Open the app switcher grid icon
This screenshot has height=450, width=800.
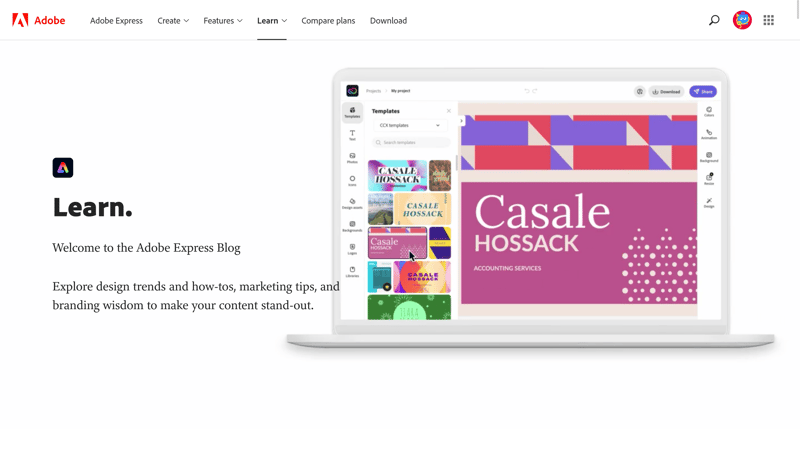pyautogui.click(x=769, y=20)
